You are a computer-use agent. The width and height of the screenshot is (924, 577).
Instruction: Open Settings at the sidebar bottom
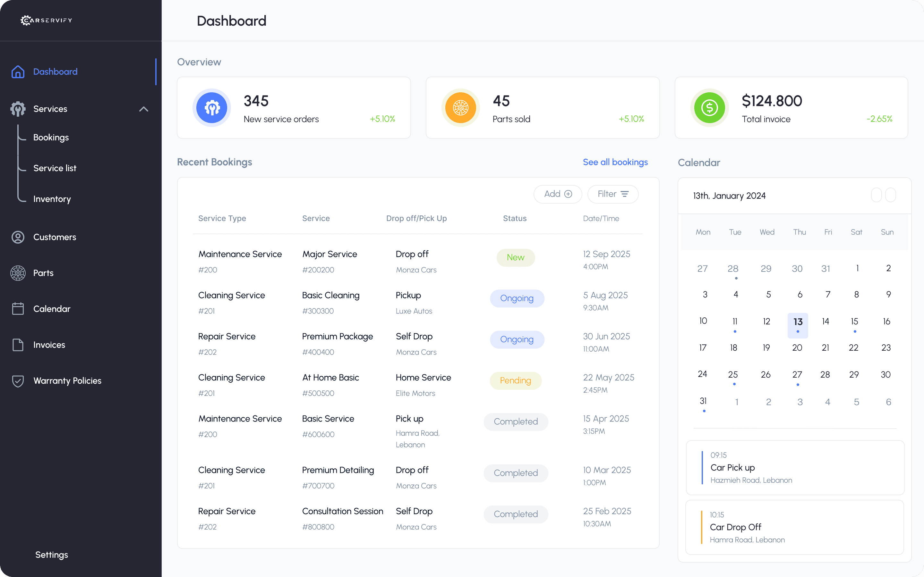52,555
